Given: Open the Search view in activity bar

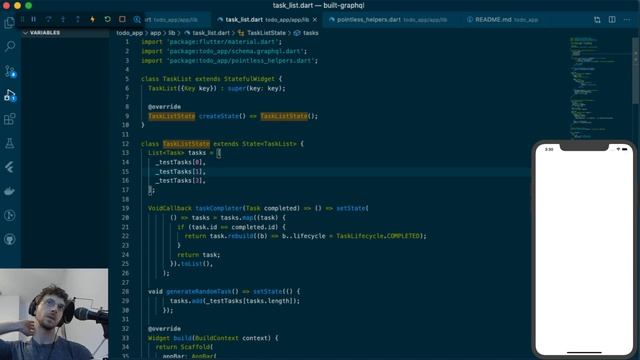Looking at the screenshot, I should (x=9, y=46).
